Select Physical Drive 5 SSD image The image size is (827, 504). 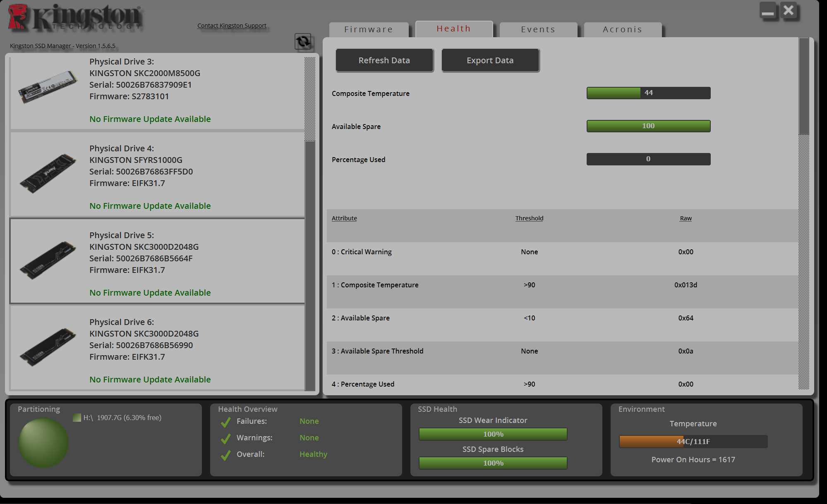pyautogui.click(x=48, y=260)
